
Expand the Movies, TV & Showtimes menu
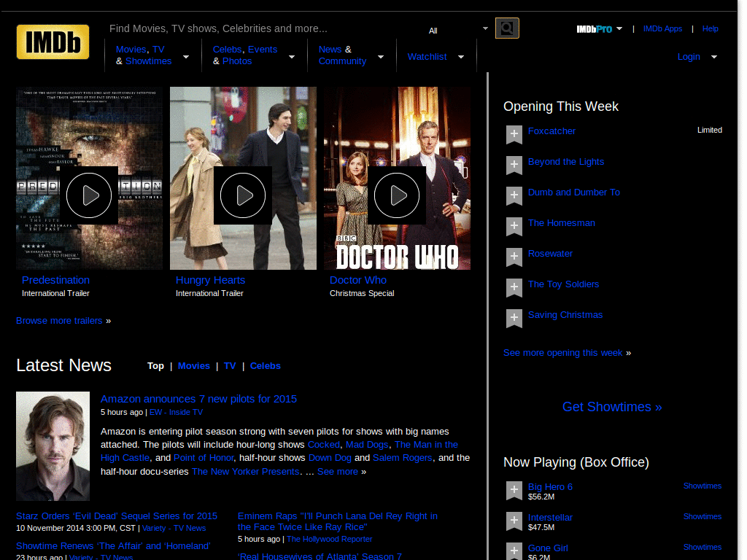click(186, 57)
